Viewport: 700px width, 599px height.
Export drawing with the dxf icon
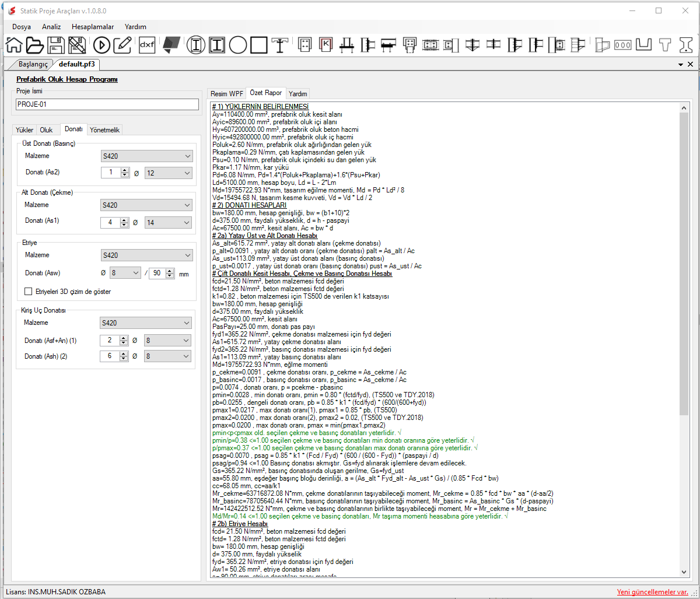pos(148,44)
